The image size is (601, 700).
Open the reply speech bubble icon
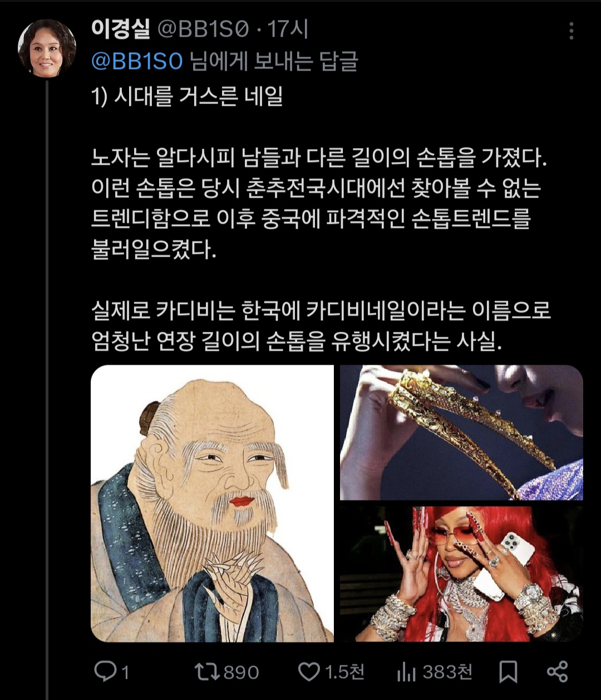click(105, 672)
